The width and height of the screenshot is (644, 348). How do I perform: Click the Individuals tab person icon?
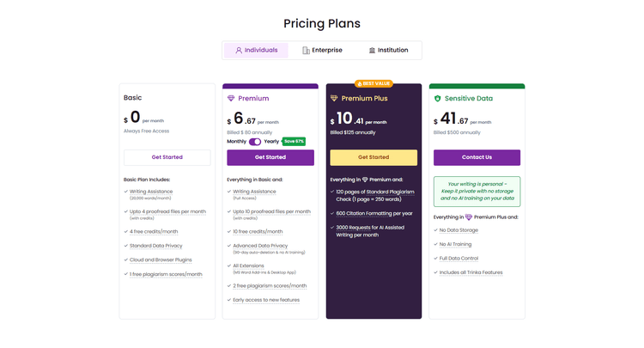[239, 51]
